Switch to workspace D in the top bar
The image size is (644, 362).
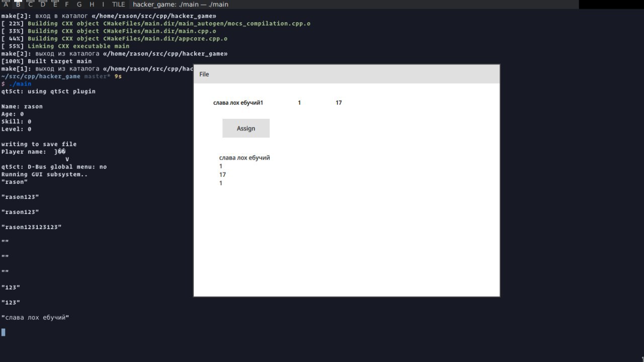click(x=43, y=5)
